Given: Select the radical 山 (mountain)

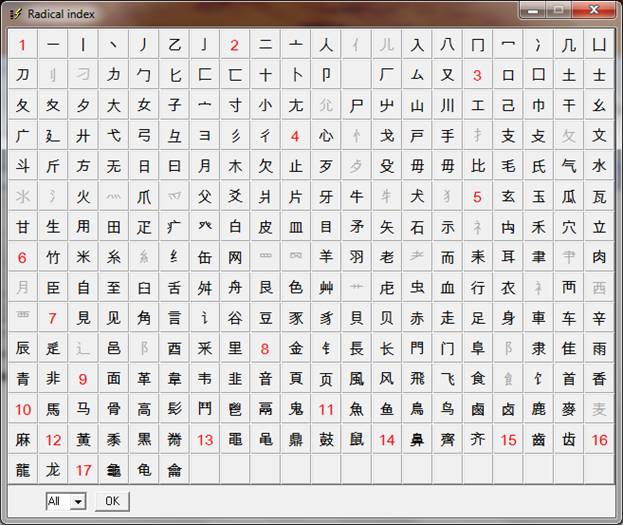Looking at the screenshot, I should (417, 105).
